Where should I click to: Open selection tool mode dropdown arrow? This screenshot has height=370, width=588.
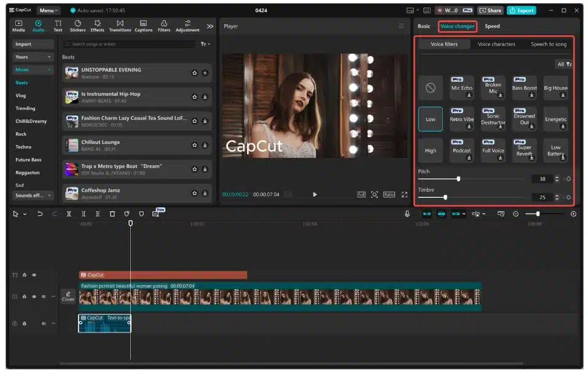pos(25,214)
